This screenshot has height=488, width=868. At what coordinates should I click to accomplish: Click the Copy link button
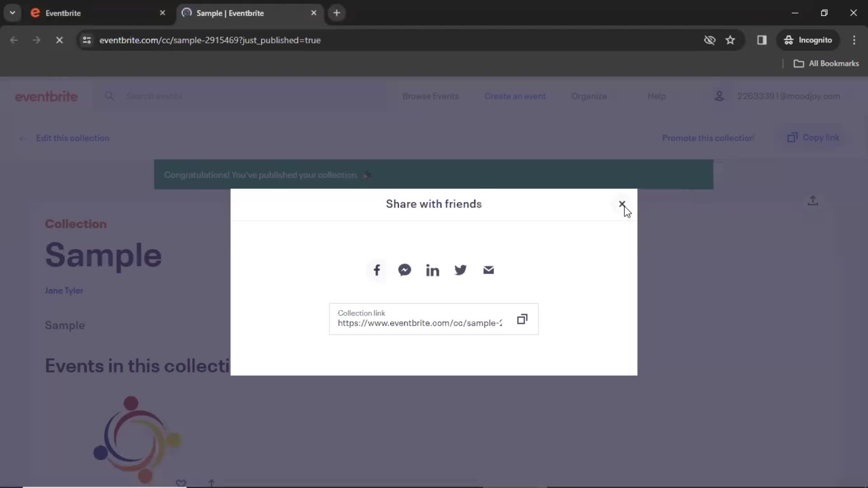813,137
